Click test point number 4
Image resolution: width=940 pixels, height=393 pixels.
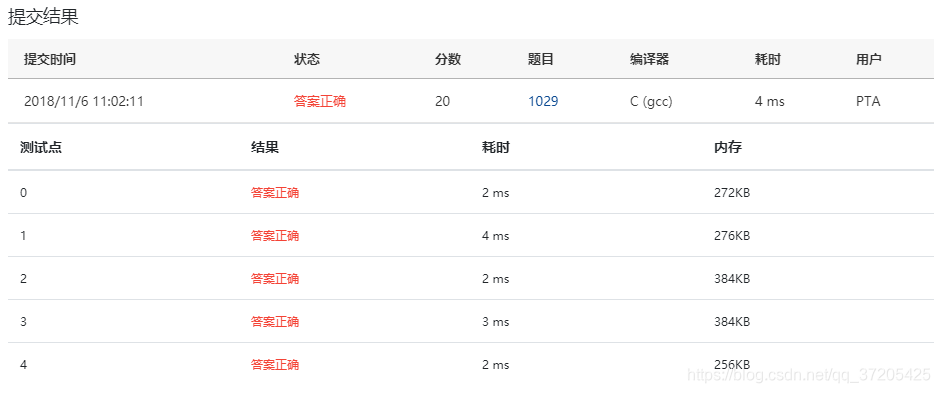[23, 364]
